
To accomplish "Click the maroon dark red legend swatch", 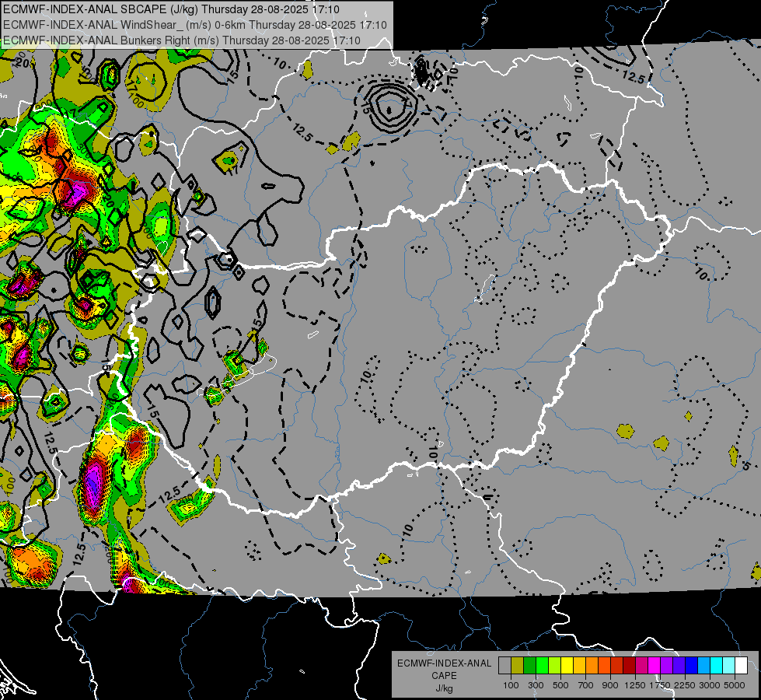I will 629,665.
